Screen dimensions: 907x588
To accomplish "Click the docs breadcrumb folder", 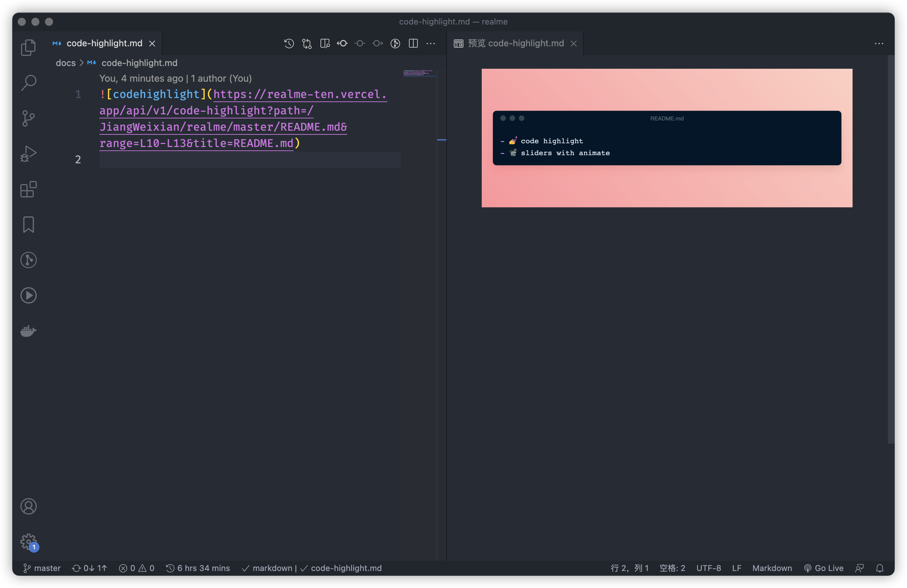I will click(66, 63).
